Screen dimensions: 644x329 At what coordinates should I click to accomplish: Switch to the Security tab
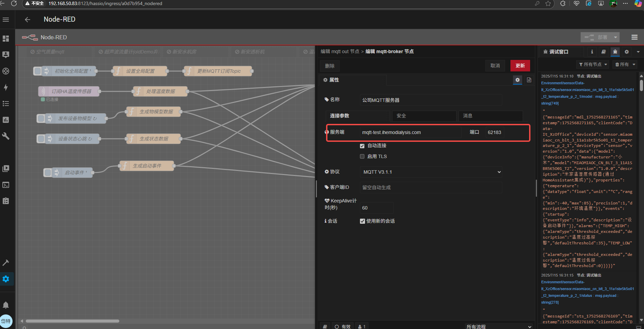(x=424, y=116)
